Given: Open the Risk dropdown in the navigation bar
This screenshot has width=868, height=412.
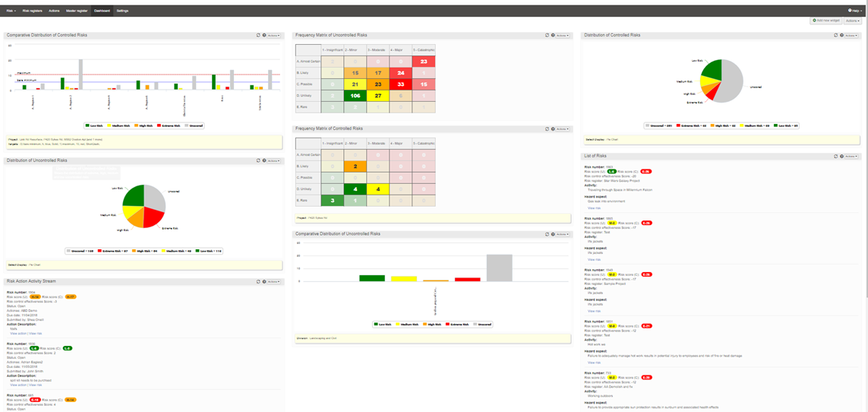Looking at the screenshot, I should click(x=11, y=11).
